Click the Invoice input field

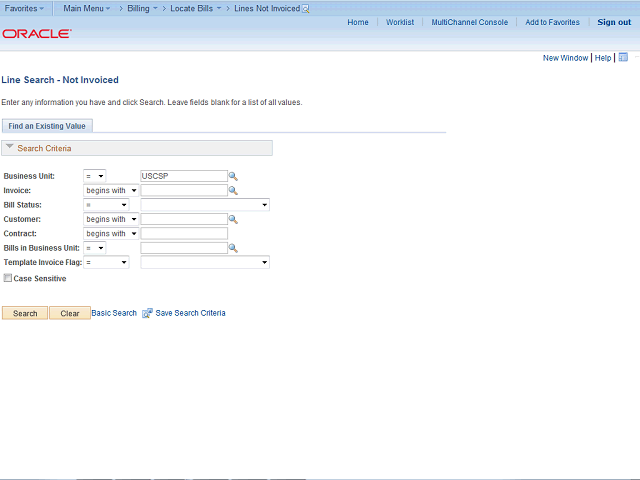pos(184,190)
